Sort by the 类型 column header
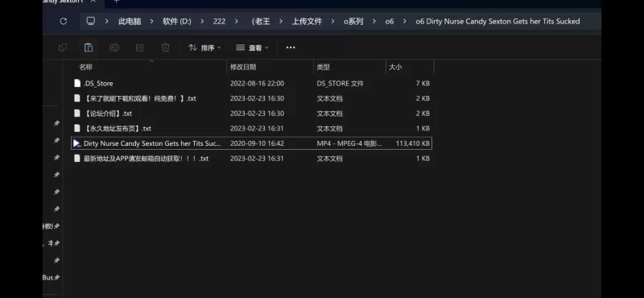 coord(324,67)
